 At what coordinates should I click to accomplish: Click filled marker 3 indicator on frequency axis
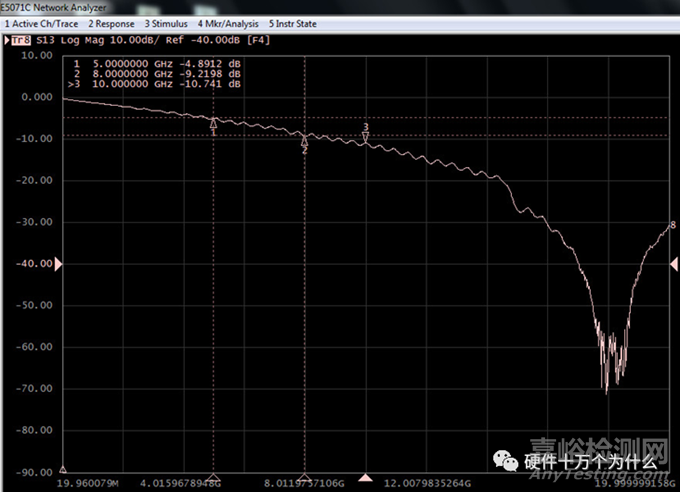coord(366,478)
